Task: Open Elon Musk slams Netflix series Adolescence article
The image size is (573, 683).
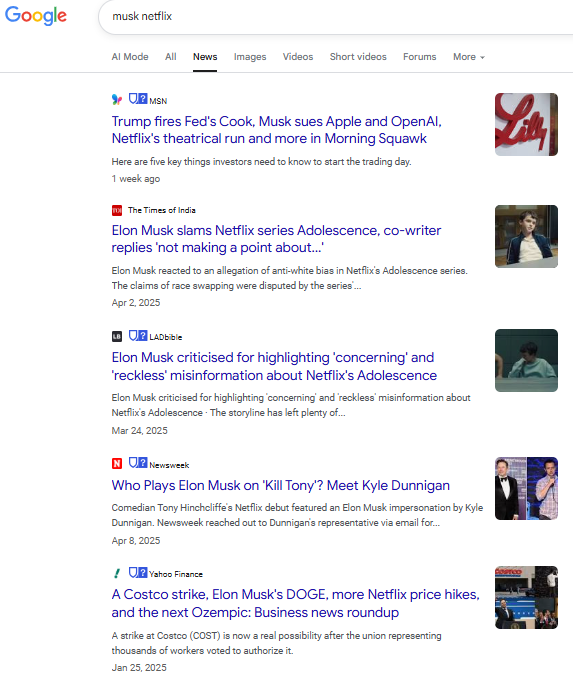Action: 276,239
